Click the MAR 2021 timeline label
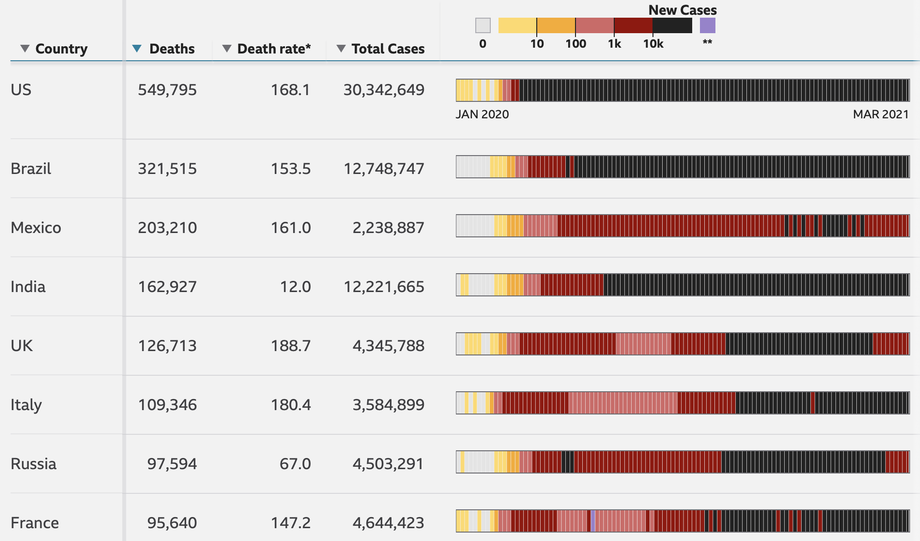The height and width of the screenshot is (541, 920). click(x=881, y=114)
